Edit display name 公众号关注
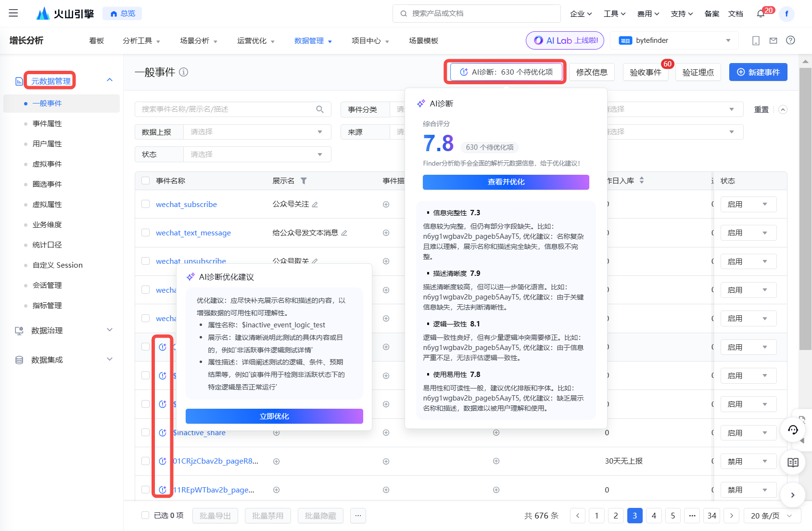 pyautogui.click(x=315, y=205)
